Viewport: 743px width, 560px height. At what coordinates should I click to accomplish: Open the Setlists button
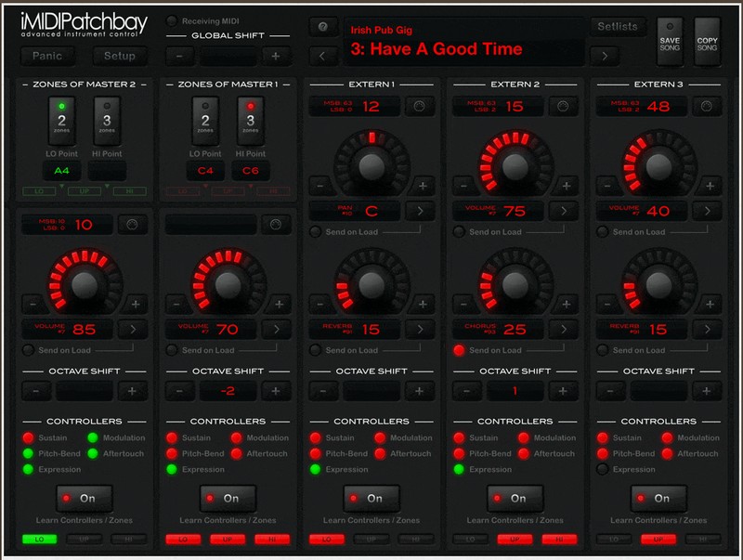coord(619,27)
